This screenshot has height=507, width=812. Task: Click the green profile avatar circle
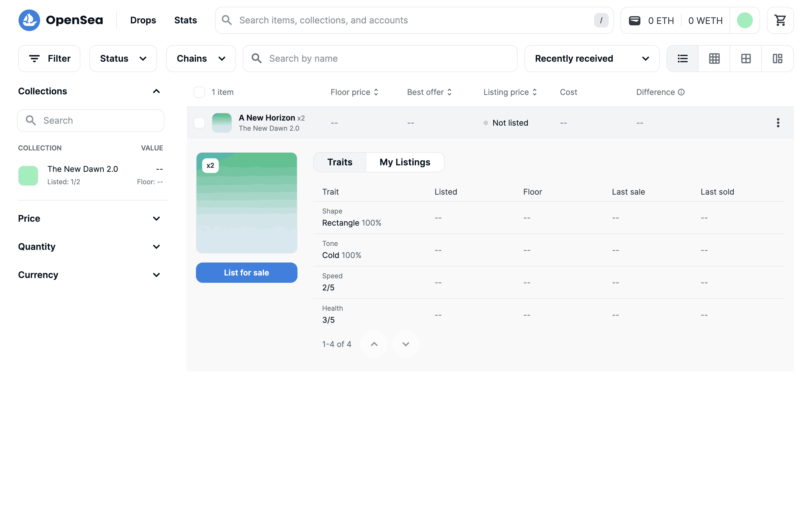744,21
